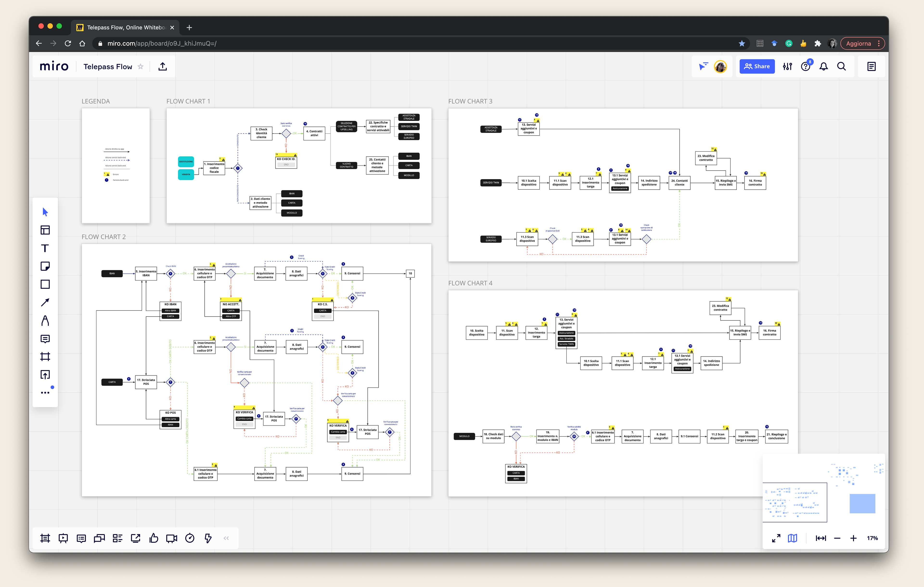This screenshot has height=587, width=924.
Task: Select the LEGENDA frame title
Action: [96, 101]
